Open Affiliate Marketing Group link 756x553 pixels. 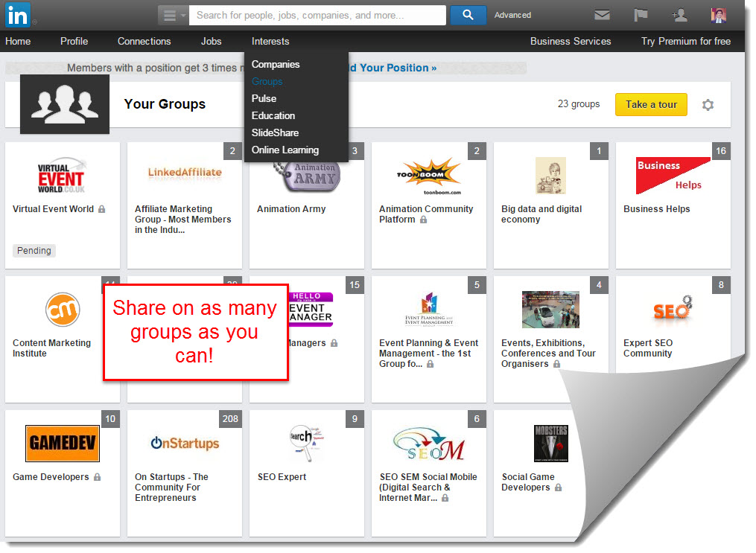(182, 220)
